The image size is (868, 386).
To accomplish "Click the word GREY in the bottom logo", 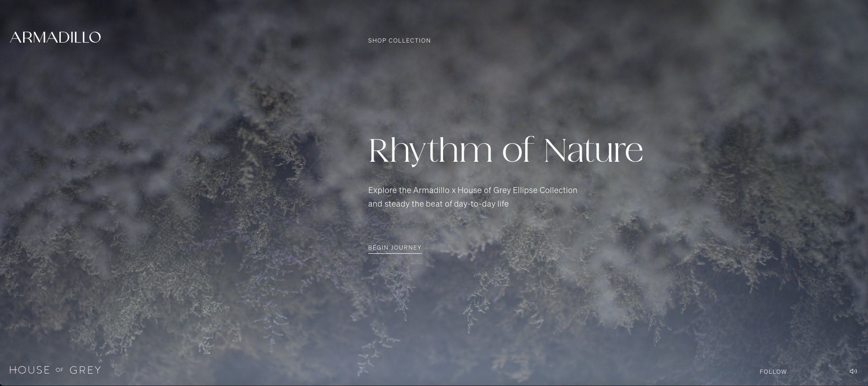I will click(85, 370).
